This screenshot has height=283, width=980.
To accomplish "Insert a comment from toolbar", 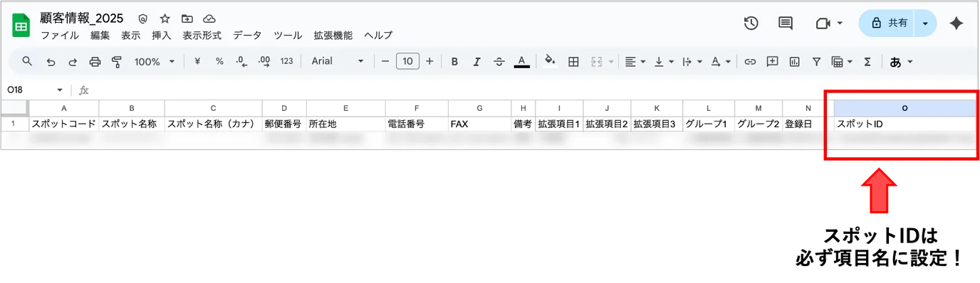I will click(x=772, y=62).
